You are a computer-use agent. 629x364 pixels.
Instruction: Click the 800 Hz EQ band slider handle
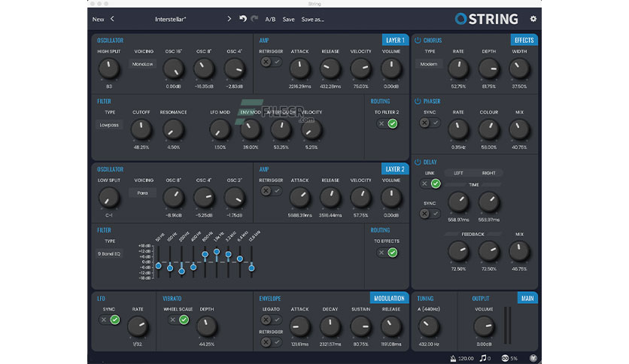[x=205, y=254]
